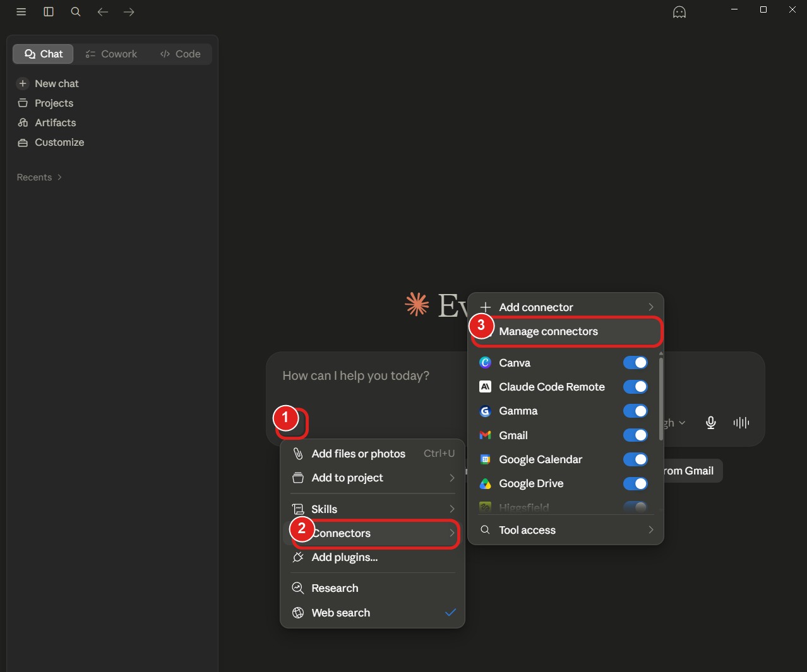The height and width of the screenshot is (672, 807).
Task: Open the model selector dropdown chevron
Action: point(682,423)
